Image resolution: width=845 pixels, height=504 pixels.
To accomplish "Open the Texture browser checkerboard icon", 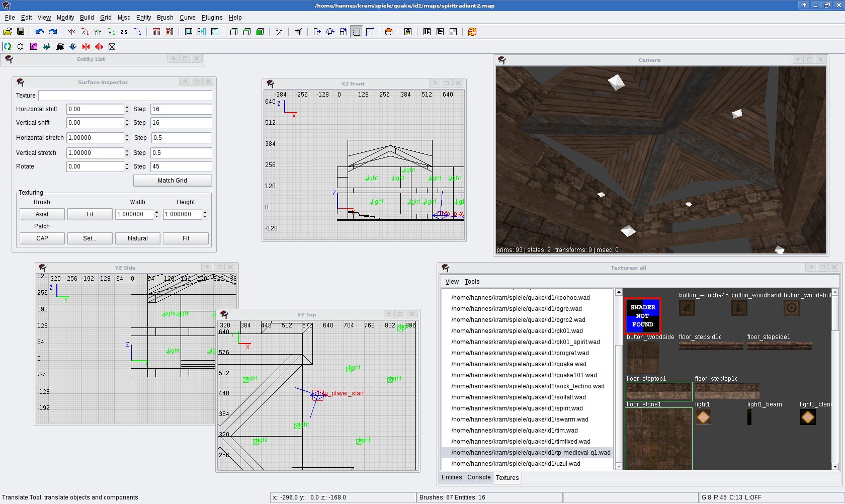I will point(453,32).
